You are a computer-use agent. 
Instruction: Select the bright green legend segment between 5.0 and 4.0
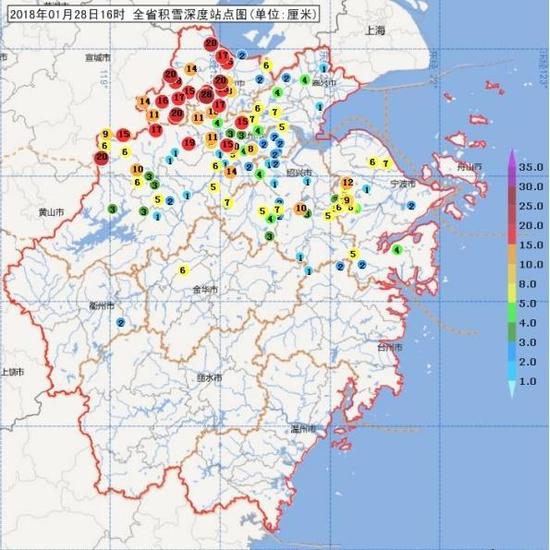pos(512,313)
